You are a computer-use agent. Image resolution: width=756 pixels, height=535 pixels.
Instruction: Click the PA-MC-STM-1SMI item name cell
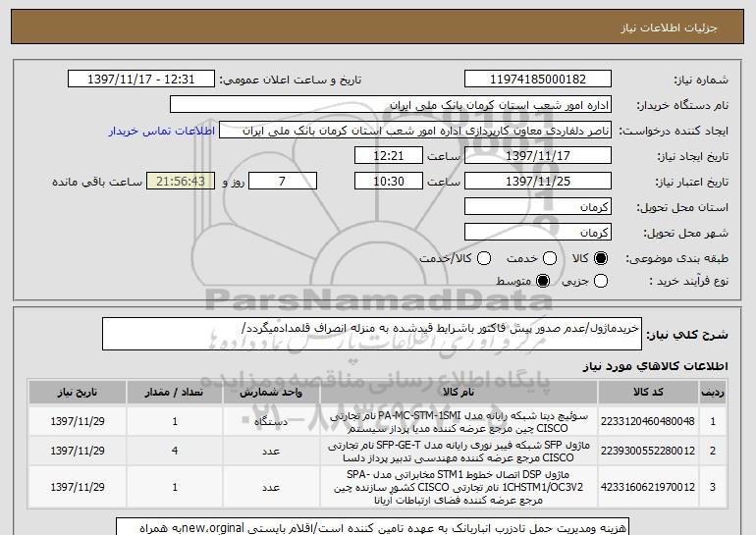tap(459, 422)
